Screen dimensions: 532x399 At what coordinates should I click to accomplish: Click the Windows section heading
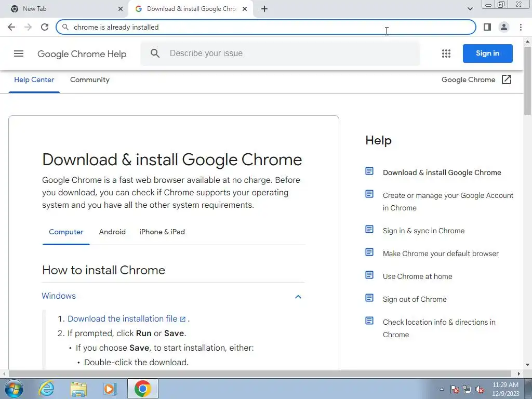click(x=59, y=296)
